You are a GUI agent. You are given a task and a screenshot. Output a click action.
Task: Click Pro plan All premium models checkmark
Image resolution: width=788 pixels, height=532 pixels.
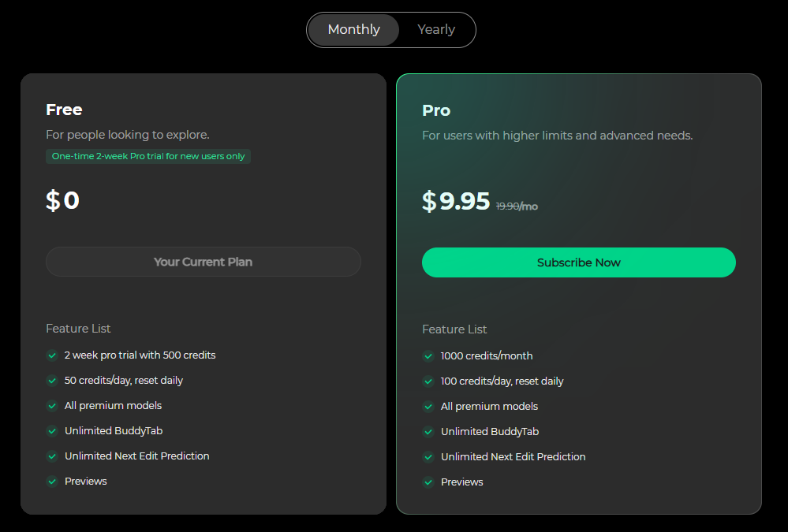pos(428,407)
